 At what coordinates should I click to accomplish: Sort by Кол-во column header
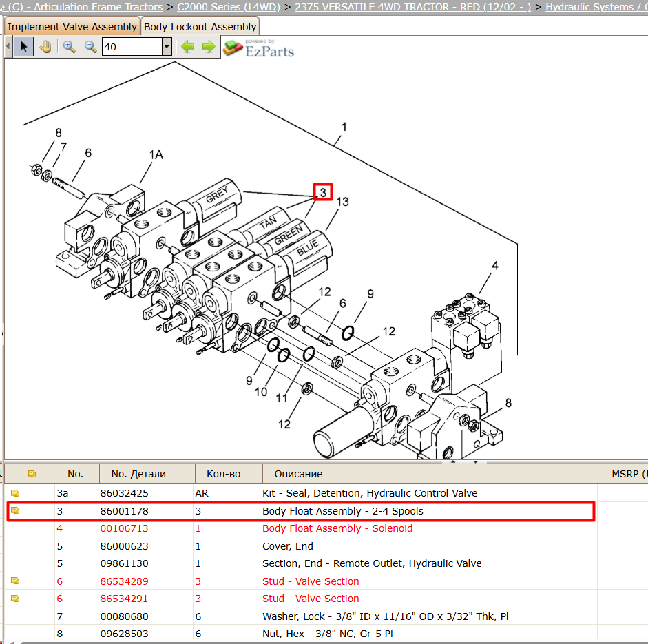[229, 474]
